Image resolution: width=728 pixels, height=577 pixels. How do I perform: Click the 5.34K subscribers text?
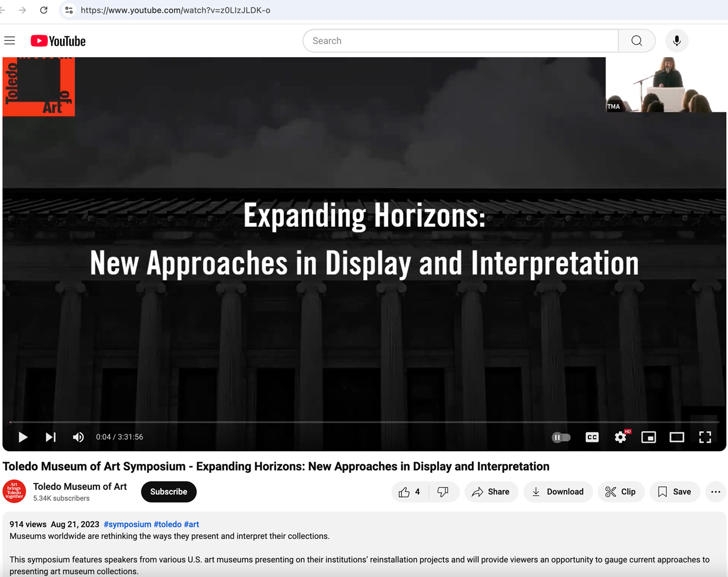point(61,498)
